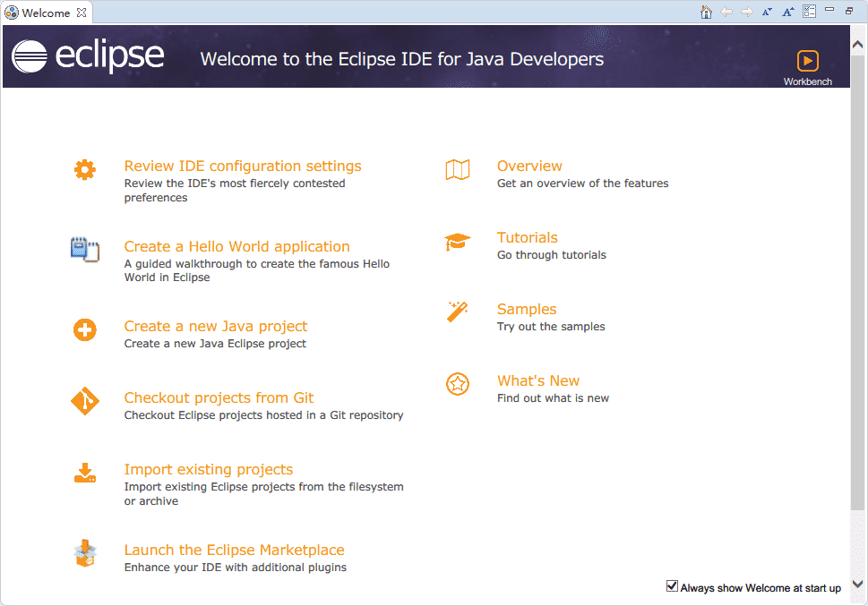This screenshot has width=868, height=606.
Task: Click the scrollbar down arrow
Action: pyautogui.click(x=858, y=585)
